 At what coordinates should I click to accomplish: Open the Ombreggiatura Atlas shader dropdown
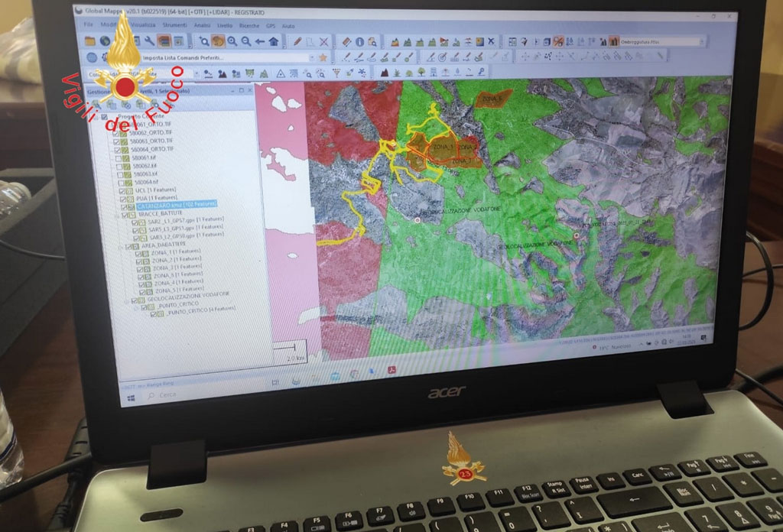tap(702, 42)
